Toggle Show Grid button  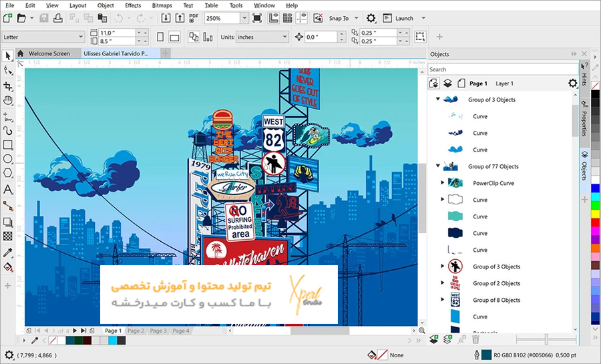pyautogui.click(x=287, y=18)
